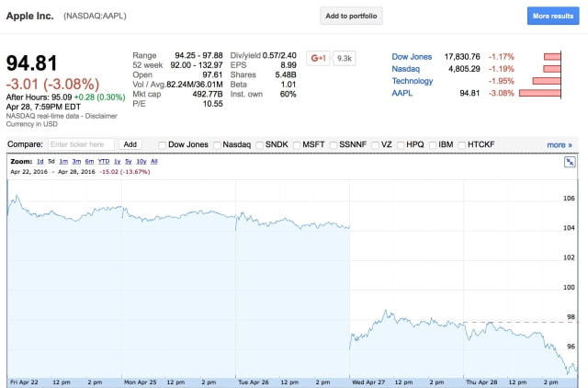Click the Thu Apr 28 timeline label
The width and height of the screenshot is (588, 388).
[x=481, y=382]
